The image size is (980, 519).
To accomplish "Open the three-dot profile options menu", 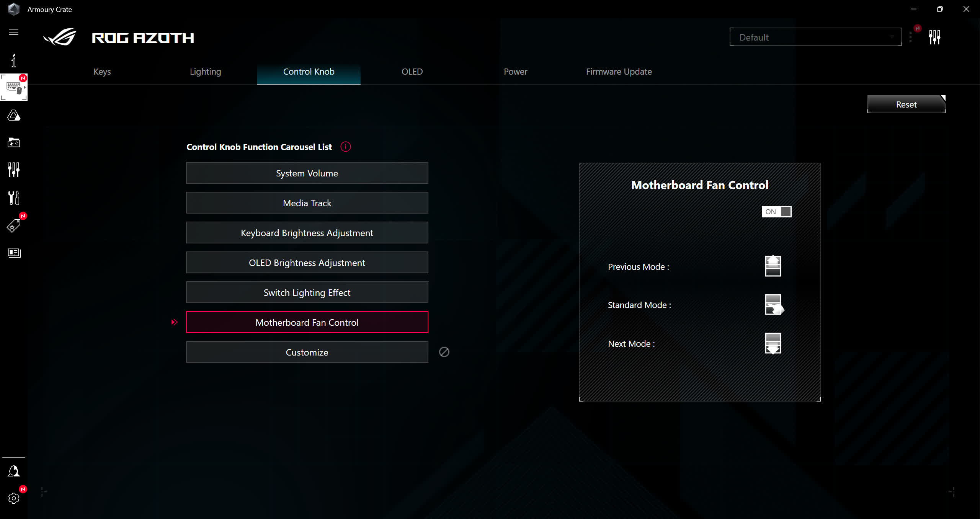I will coord(910,37).
